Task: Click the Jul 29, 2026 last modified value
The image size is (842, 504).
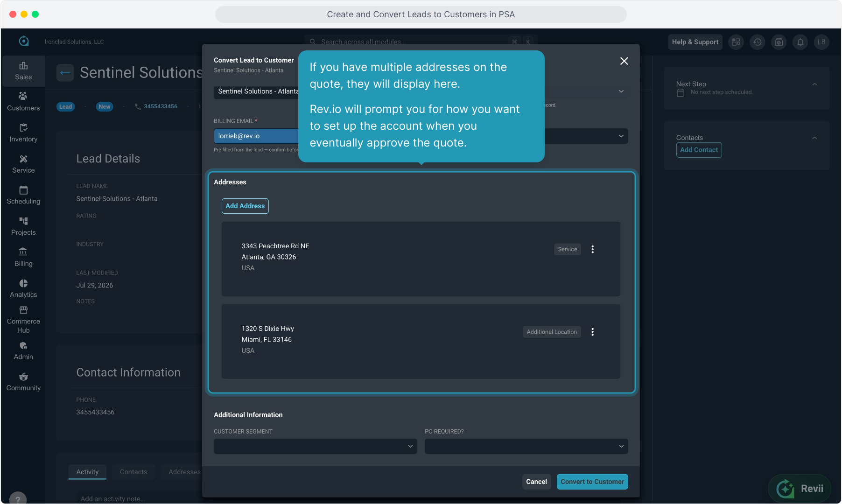Action: tap(95, 285)
